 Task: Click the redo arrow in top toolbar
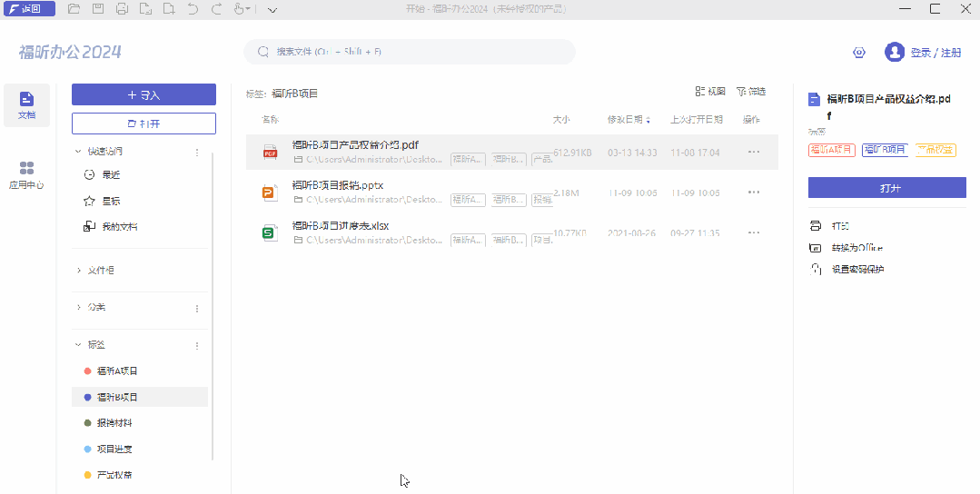coord(216,9)
